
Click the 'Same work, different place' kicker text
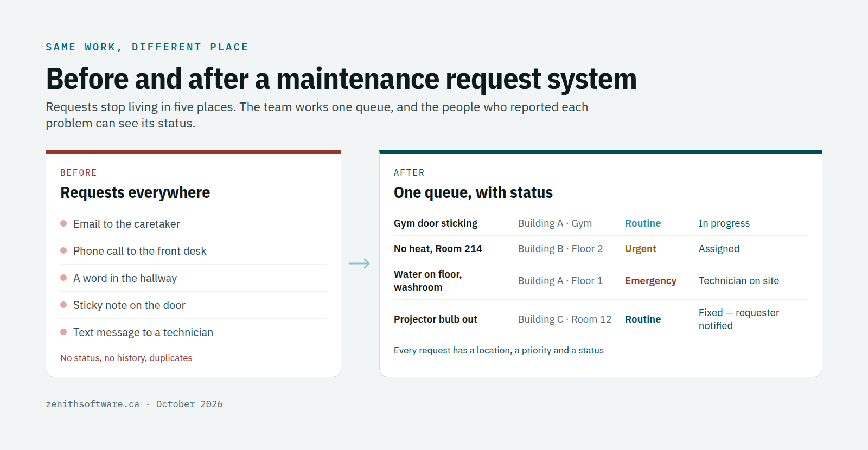[x=147, y=47]
